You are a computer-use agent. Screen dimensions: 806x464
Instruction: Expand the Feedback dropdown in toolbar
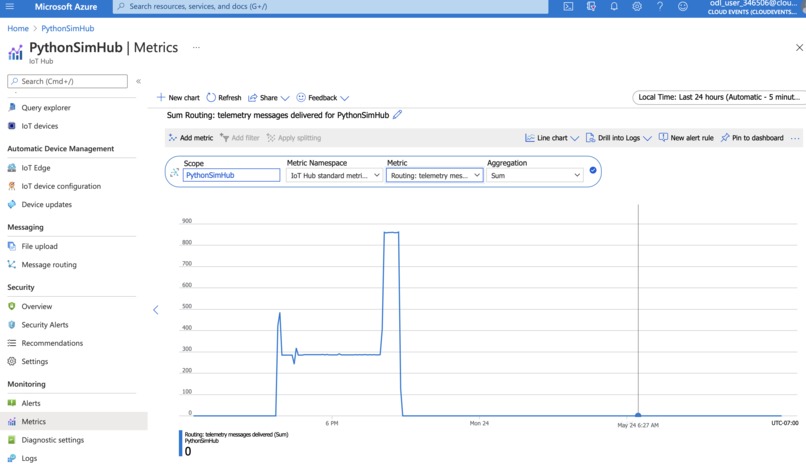pos(345,98)
